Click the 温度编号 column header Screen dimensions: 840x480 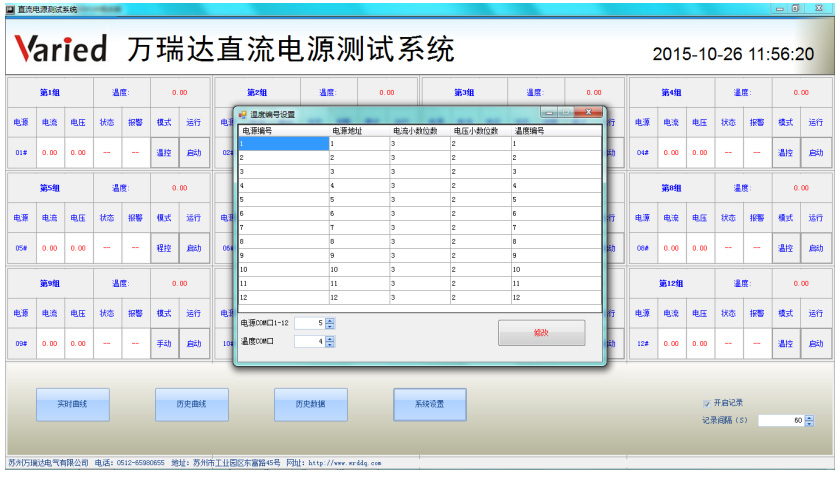(556, 131)
